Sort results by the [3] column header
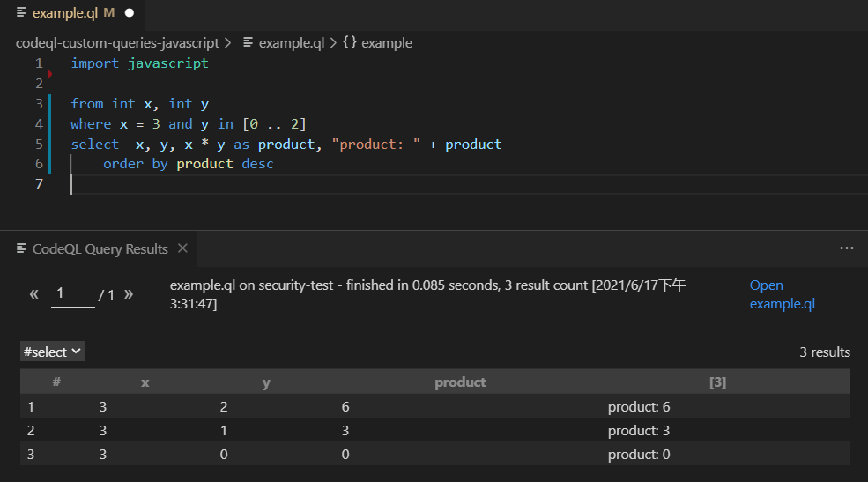 click(x=717, y=382)
